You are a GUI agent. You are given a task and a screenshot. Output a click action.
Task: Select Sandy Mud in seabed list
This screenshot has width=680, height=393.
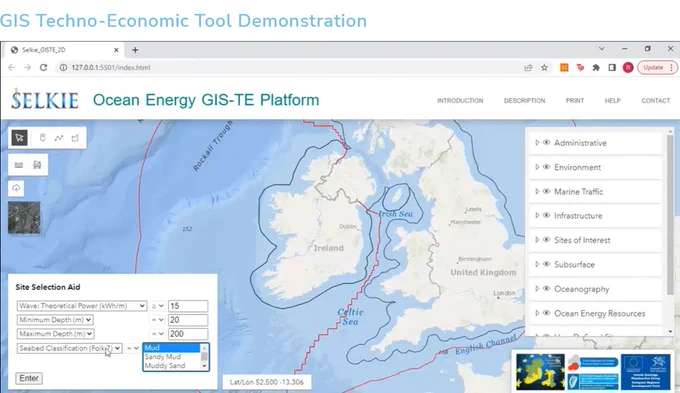(x=172, y=357)
